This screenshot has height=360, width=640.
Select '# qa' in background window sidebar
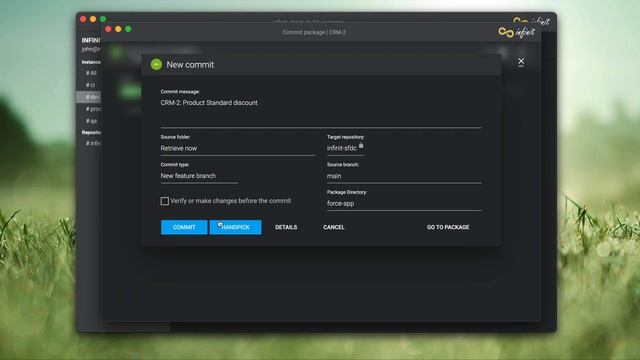[x=91, y=121]
